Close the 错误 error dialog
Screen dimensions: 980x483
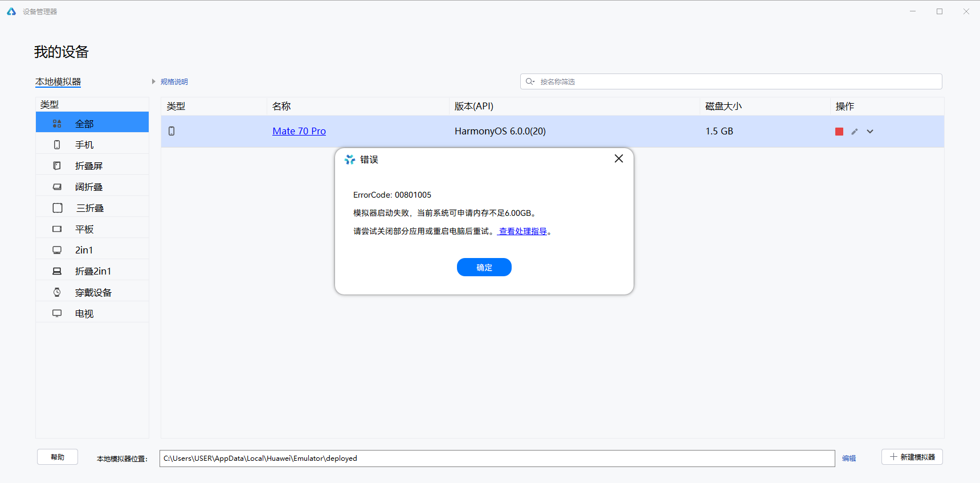pyautogui.click(x=619, y=159)
